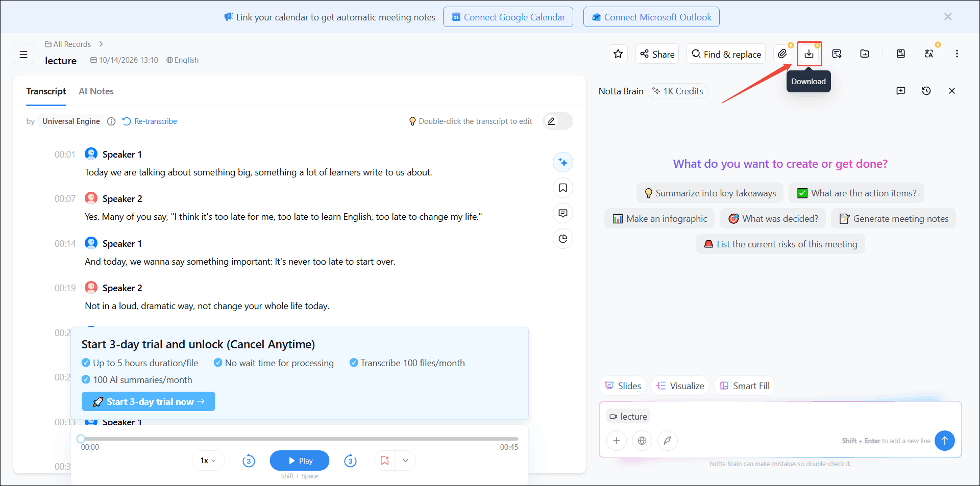The height and width of the screenshot is (486, 980).
Task: Click the attachment paperclip icon
Action: point(782,54)
